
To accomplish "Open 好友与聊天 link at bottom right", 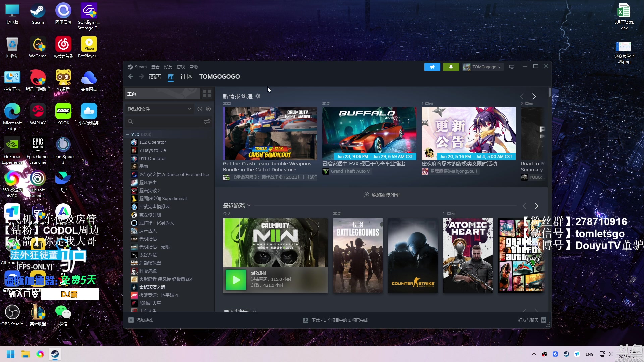I will point(528,320).
